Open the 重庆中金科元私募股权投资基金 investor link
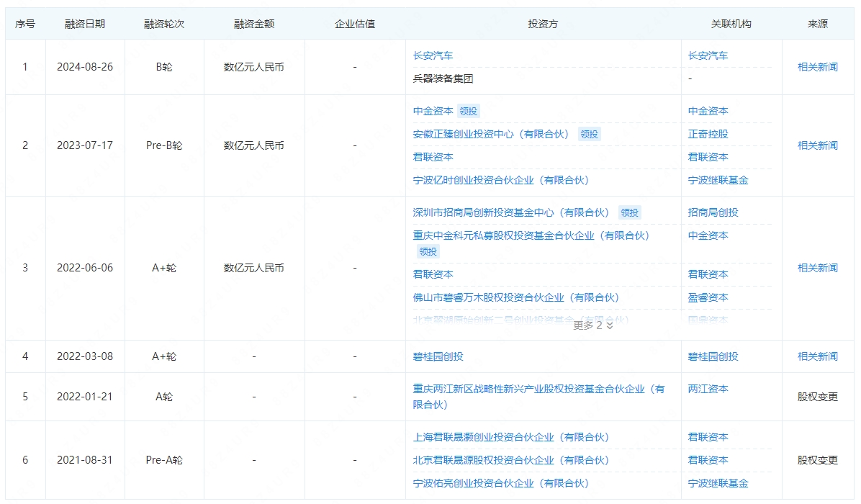This screenshot has width=861, height=504. [x=531, y=235]
